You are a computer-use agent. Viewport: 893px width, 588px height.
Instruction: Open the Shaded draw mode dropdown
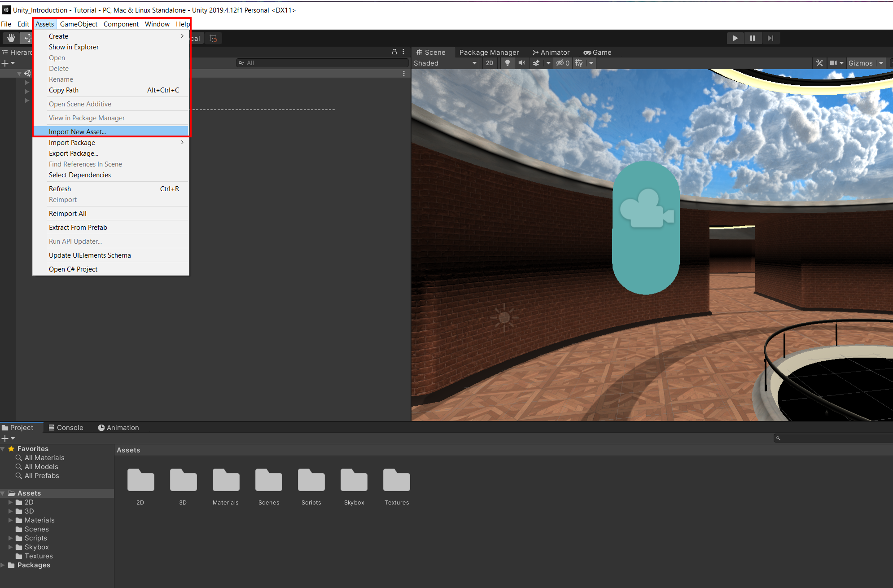tap(445, 63)
